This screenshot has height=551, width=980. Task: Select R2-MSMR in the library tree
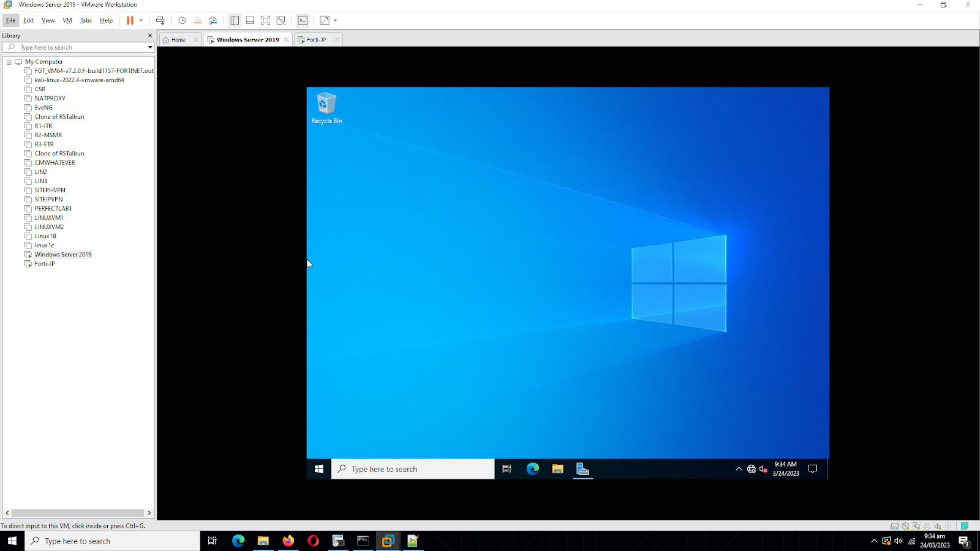coord(48,135)
